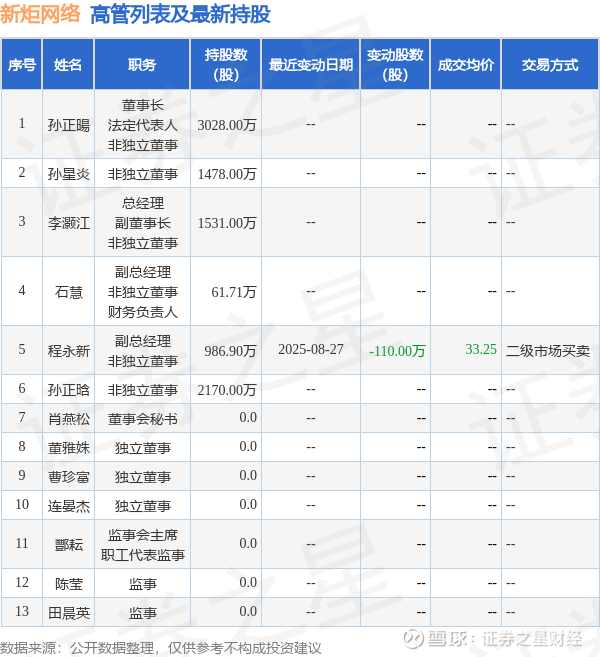Viewport: 600px width, 657px height.
Task: Click the date 2025-08-27
Action: click(310, 349)
